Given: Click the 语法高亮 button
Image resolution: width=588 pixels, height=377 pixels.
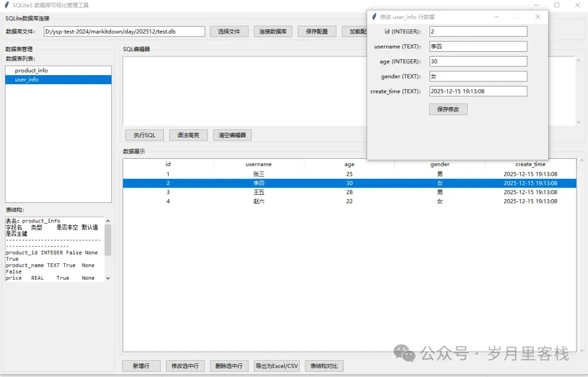Looking at the screenshot, I should [188, 135].
